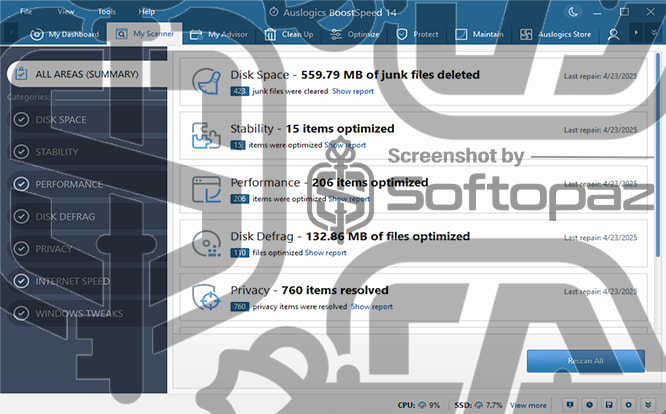Viewport: 666px width, 414px height.
Task: Toggle the PERFORMANCE category checkmark
Action: coord(21,184)
